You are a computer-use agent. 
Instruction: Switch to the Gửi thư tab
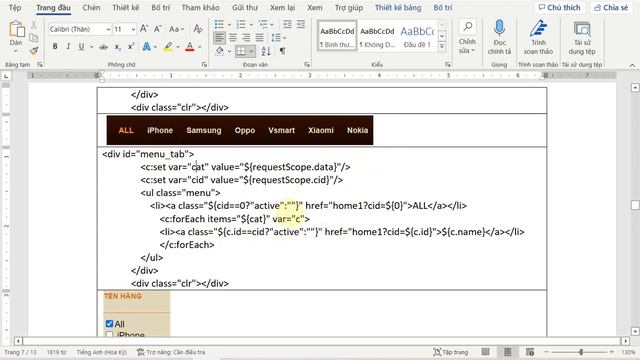pos(245,7)
